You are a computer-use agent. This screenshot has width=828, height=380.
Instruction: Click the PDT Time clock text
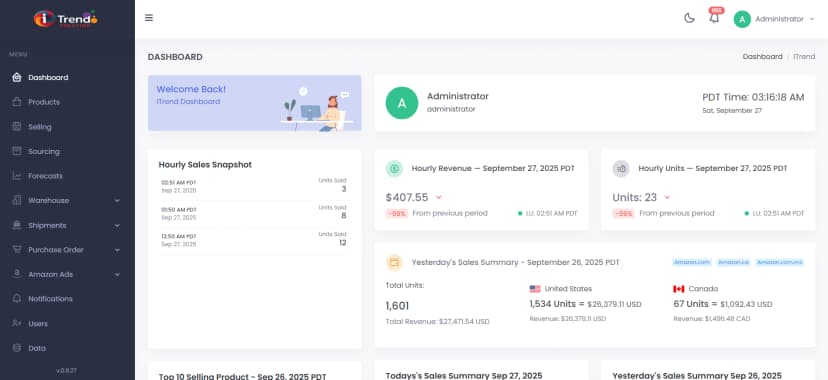753,97
